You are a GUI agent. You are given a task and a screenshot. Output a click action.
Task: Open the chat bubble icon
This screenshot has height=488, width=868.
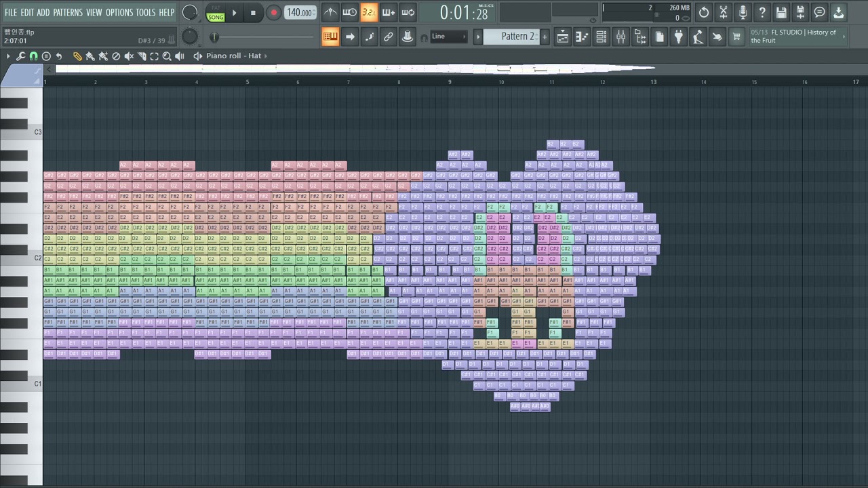[819, 12]
